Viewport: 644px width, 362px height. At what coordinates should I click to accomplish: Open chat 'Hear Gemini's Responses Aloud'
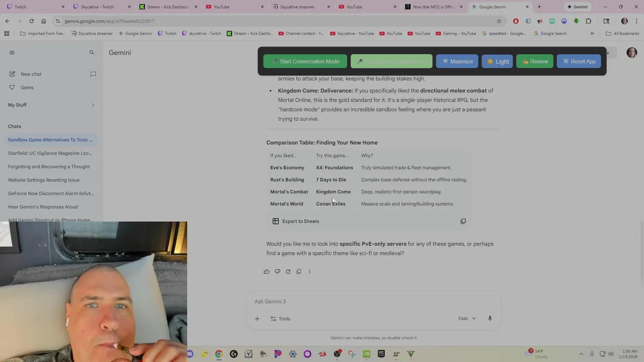(x=43, y=207)
